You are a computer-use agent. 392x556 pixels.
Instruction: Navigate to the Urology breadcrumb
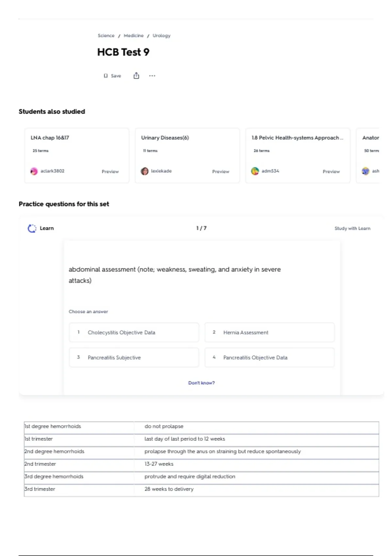click(x=161, y=36)
